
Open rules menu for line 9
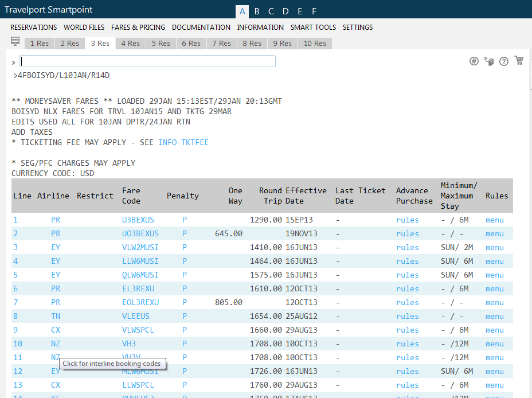point(495,330)
